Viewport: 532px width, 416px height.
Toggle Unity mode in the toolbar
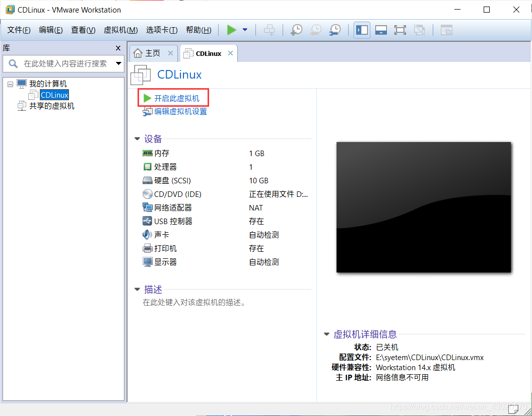[419, 30]
